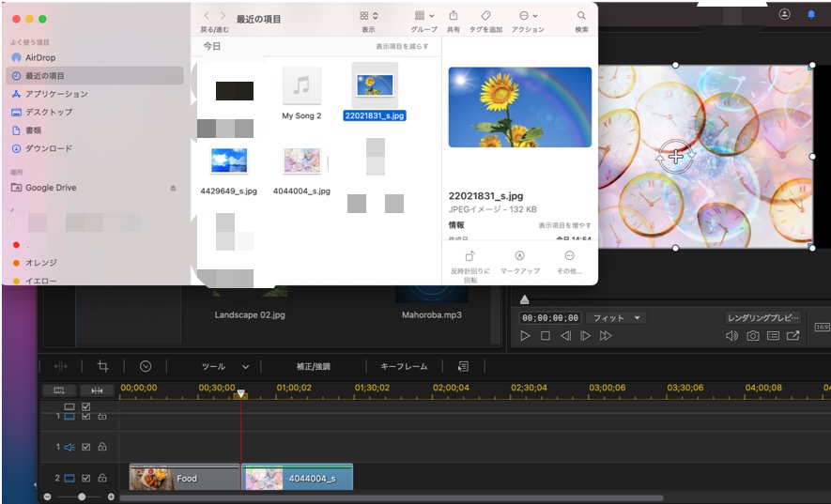831x504 pixels.
Task: Toggle the lock on video track 2
Action: [102, 478]
